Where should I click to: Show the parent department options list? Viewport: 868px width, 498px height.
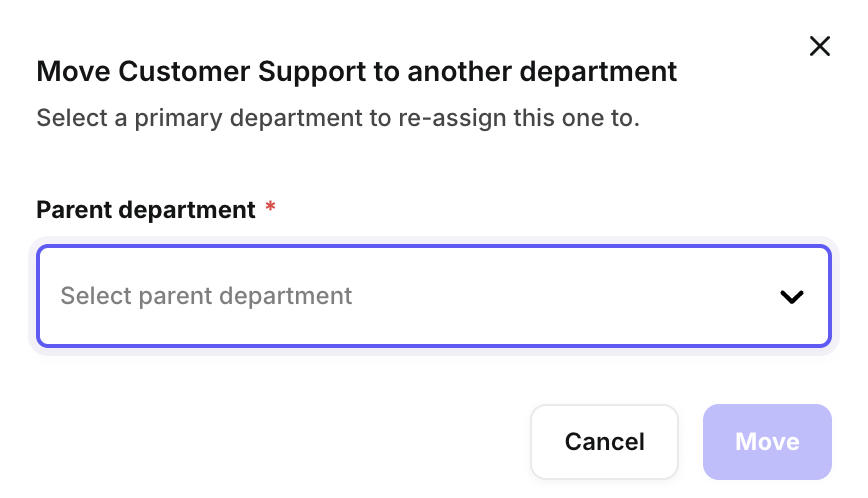[x=433, y=296]
